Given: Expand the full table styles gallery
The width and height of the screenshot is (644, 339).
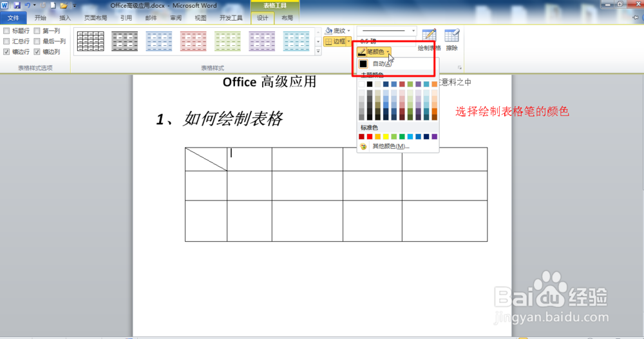Looking at the screenshot, I should (x=318, y=52).
